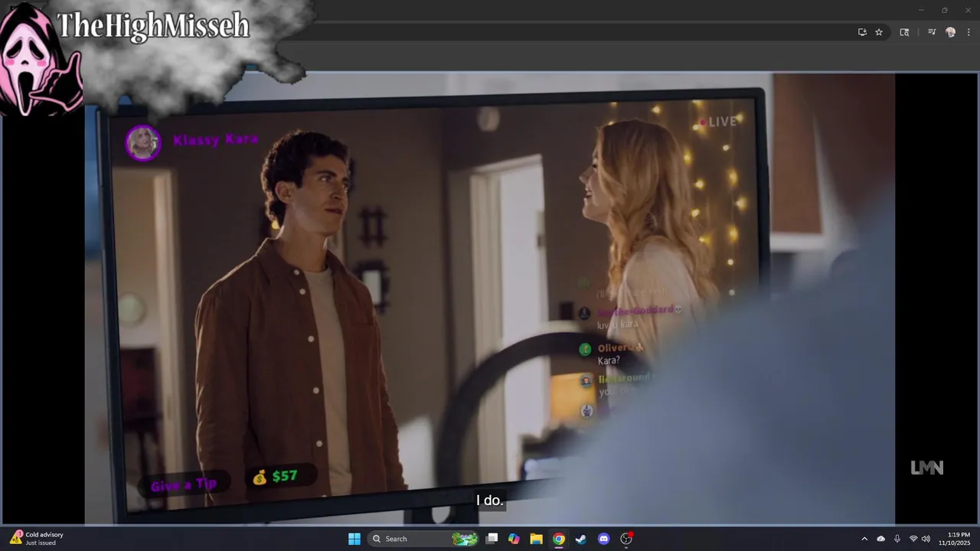The height and width of the screenshot is (551, 980).
Task: Open Chrome's three-dot menu
Action: (969, 32)
